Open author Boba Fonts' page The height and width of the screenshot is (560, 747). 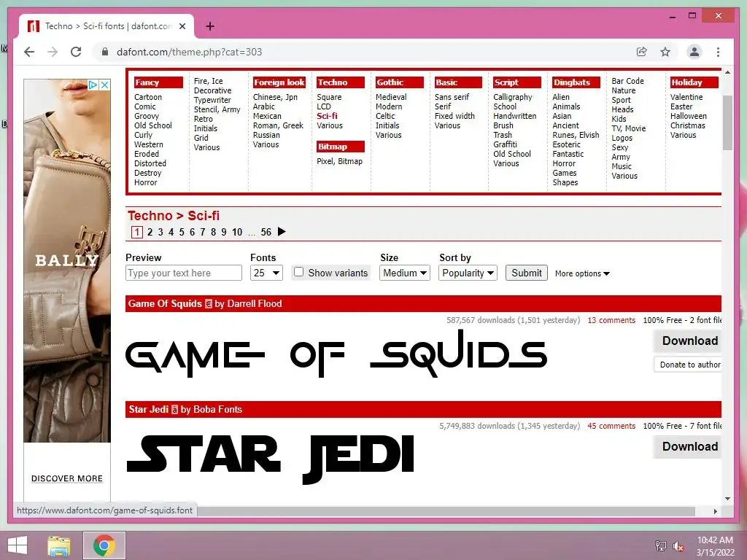217,410
